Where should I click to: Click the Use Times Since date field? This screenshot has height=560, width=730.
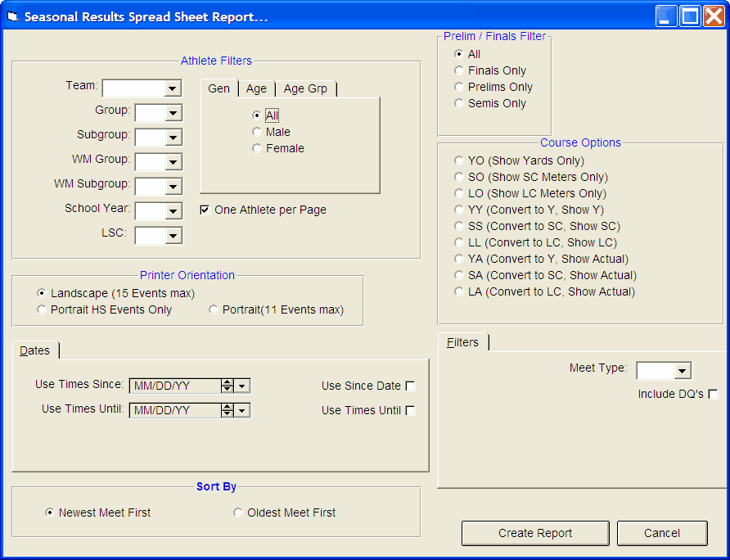(x=175, y=386)
